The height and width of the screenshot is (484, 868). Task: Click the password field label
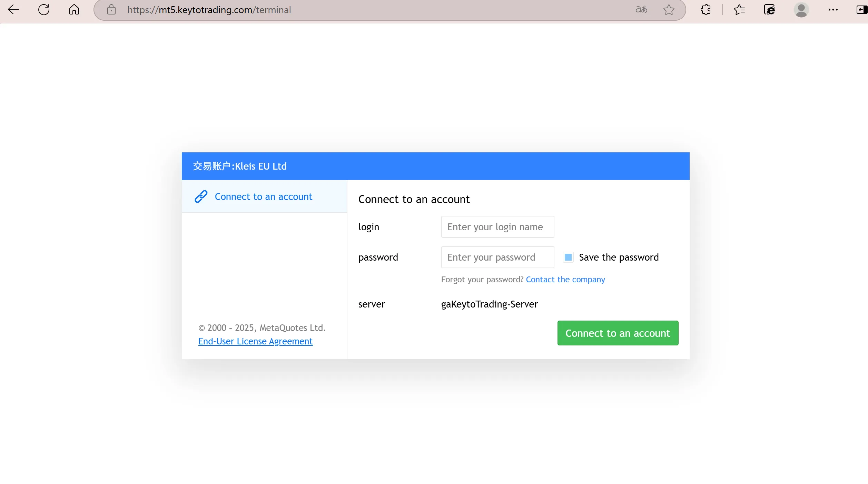click(x=378, y=257)
